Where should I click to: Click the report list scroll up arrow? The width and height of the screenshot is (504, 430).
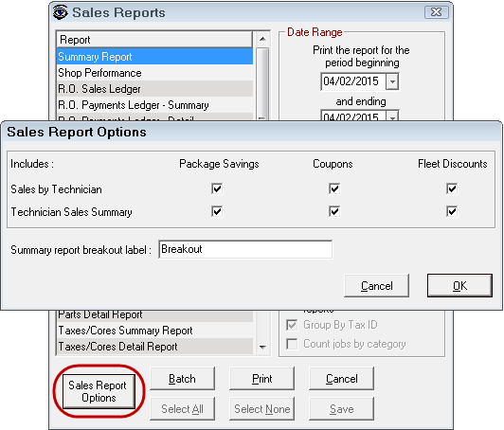tap(262, 39)
